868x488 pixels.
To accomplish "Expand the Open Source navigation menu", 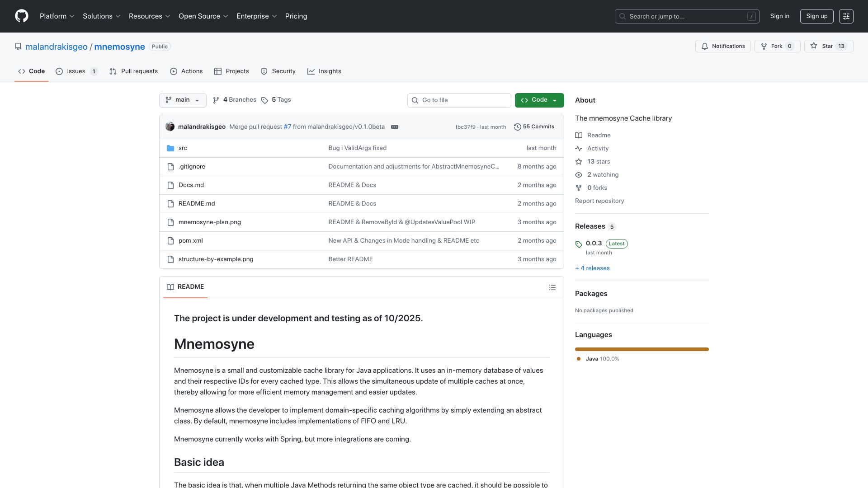I will (x=203, y=16).
